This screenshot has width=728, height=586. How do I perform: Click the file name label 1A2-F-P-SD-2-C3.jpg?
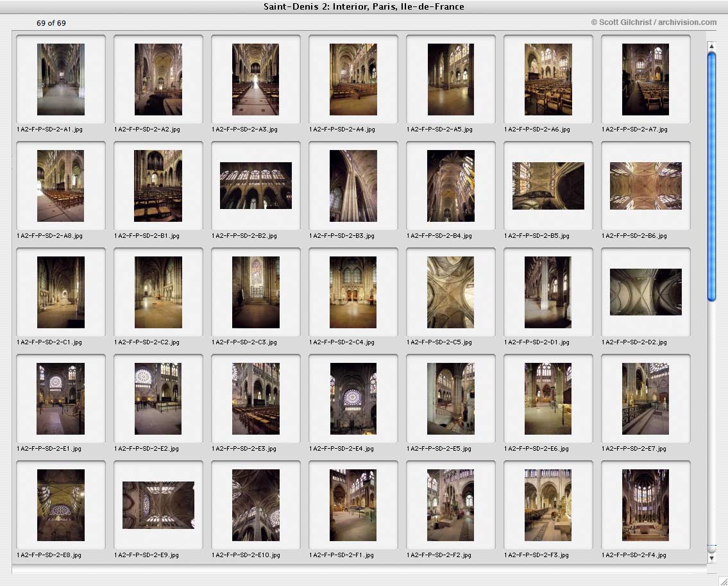tap(244, 342)
